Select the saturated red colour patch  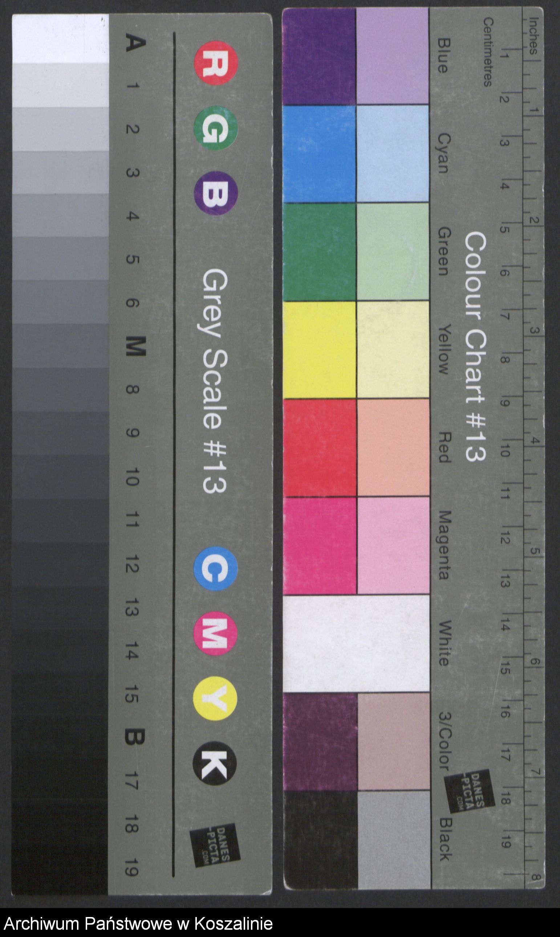pos(320,448)
